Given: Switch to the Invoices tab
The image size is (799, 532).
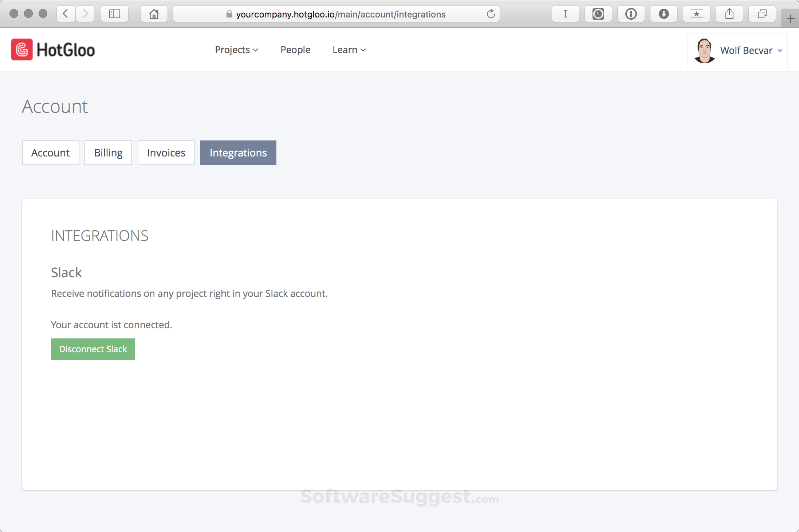Looking at the screenshot, I should [166, 153].
